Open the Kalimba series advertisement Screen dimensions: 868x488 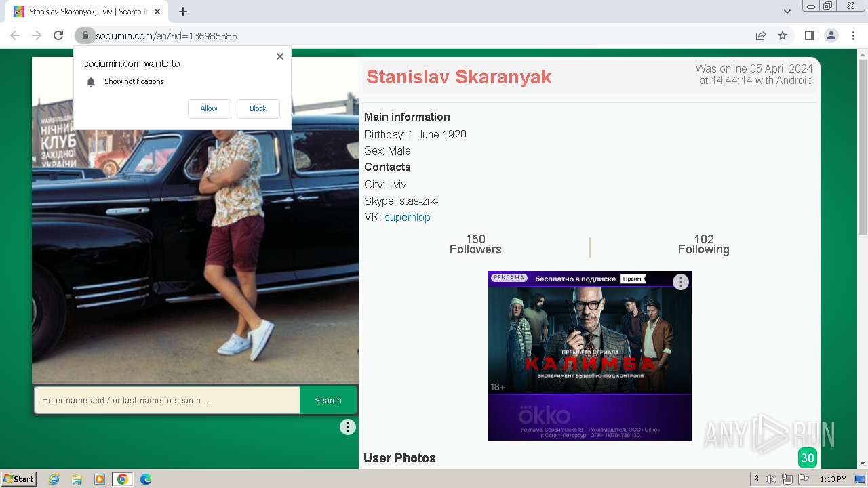(590, 356)
